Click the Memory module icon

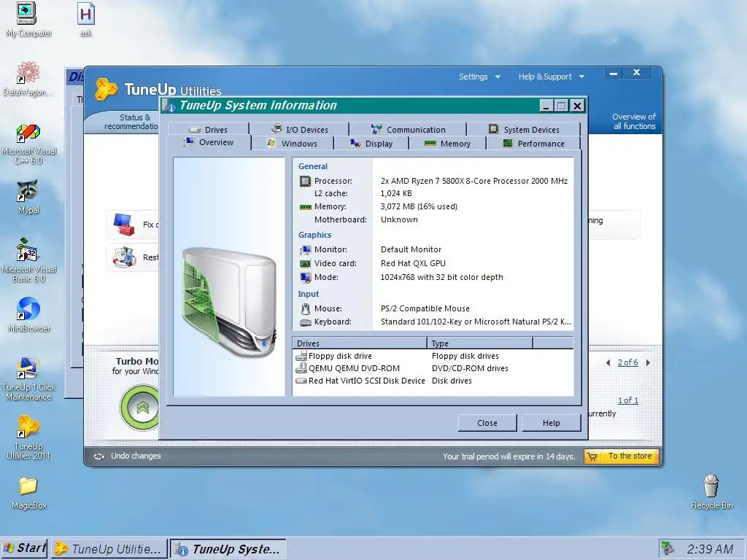pos(306,207)
